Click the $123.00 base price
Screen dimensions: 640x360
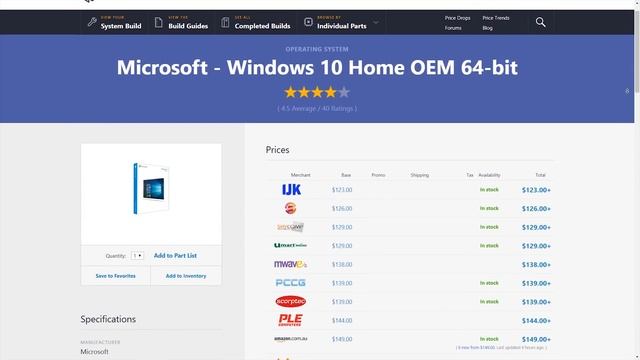click(342, 190)
